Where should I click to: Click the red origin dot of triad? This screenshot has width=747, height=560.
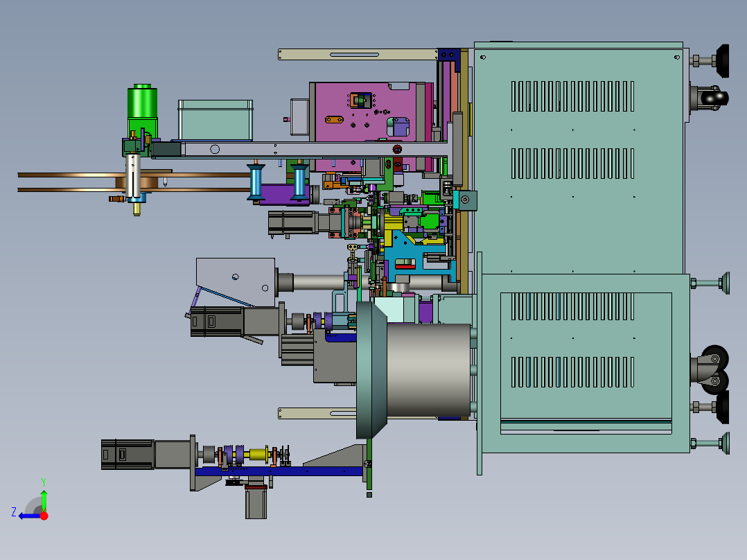pyautogui.click(x=44, y=516)
